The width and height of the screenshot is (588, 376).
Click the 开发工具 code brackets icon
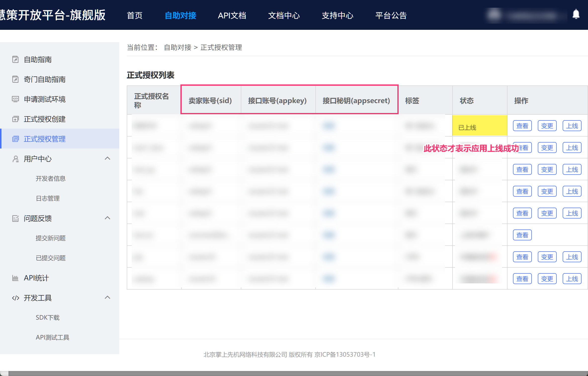click(15, 298)
